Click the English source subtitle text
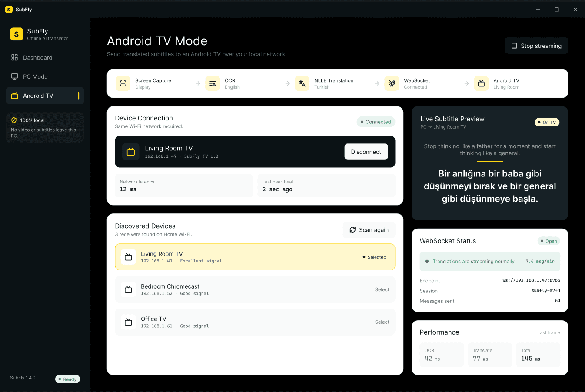 490,149
